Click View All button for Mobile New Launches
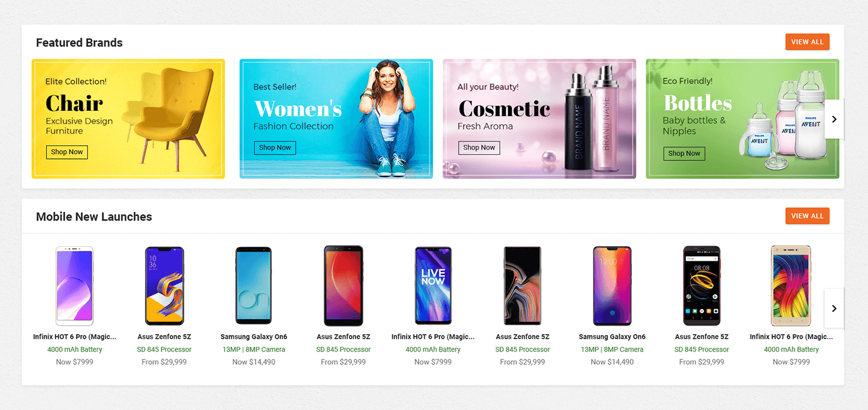868x410 pixels. click(x=807, y=216)
